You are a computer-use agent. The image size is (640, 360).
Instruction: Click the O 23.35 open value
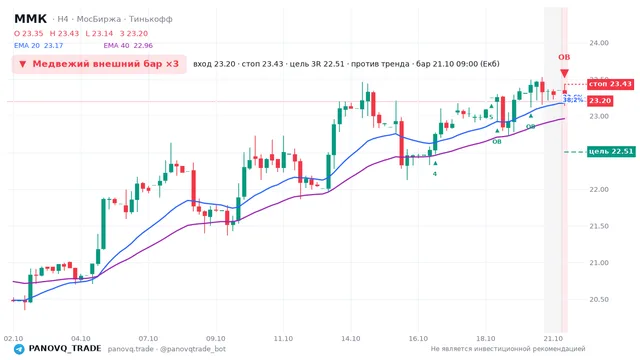tap(29, 33)
